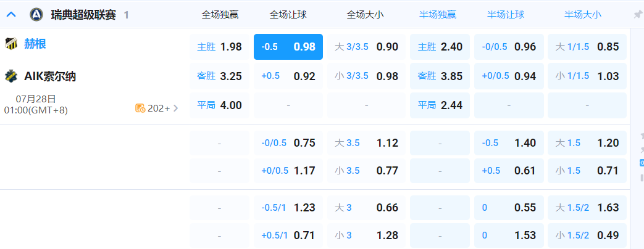644x249 pixels.
Task: Select full-time handicap -0/0.5 at 0.75
Action: coord(288,143)
